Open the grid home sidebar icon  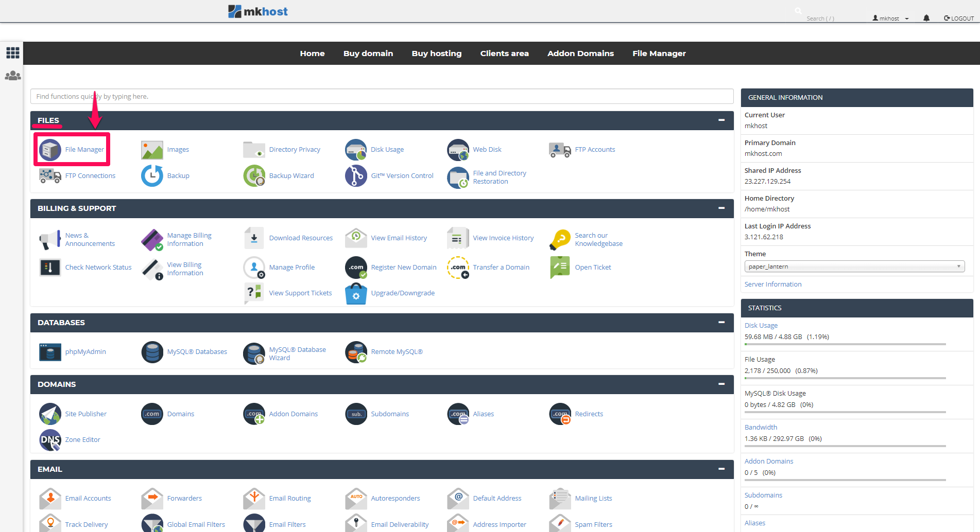pyautogui.click(x=12, y=52)
